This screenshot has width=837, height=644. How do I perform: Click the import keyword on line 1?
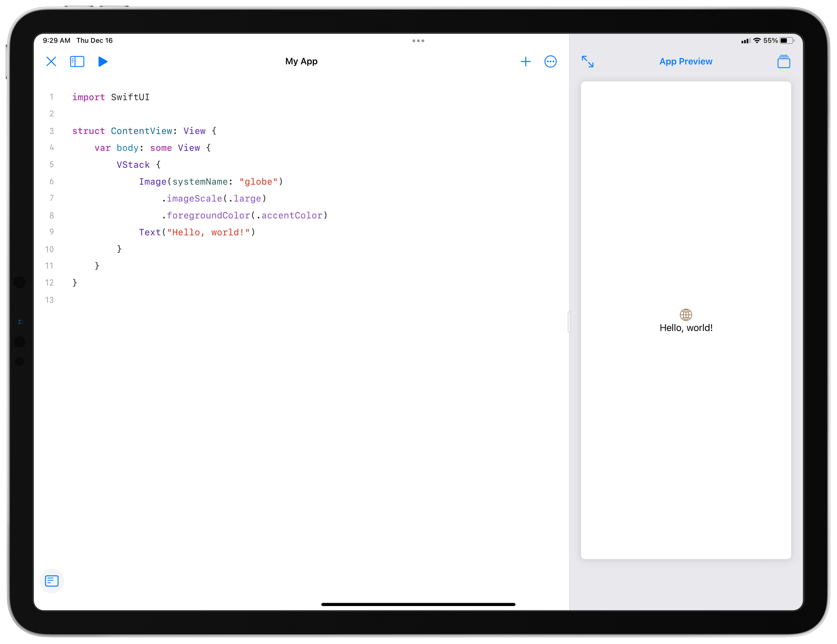89,97
